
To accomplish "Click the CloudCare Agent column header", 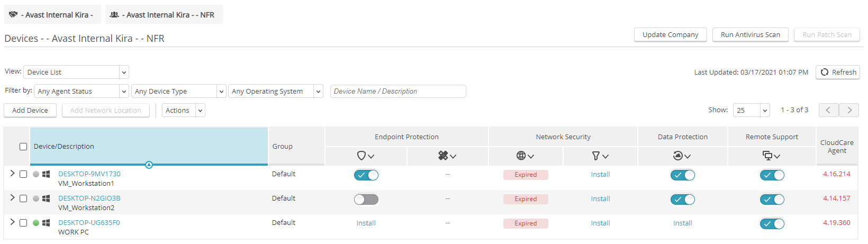I will [837, 147].
